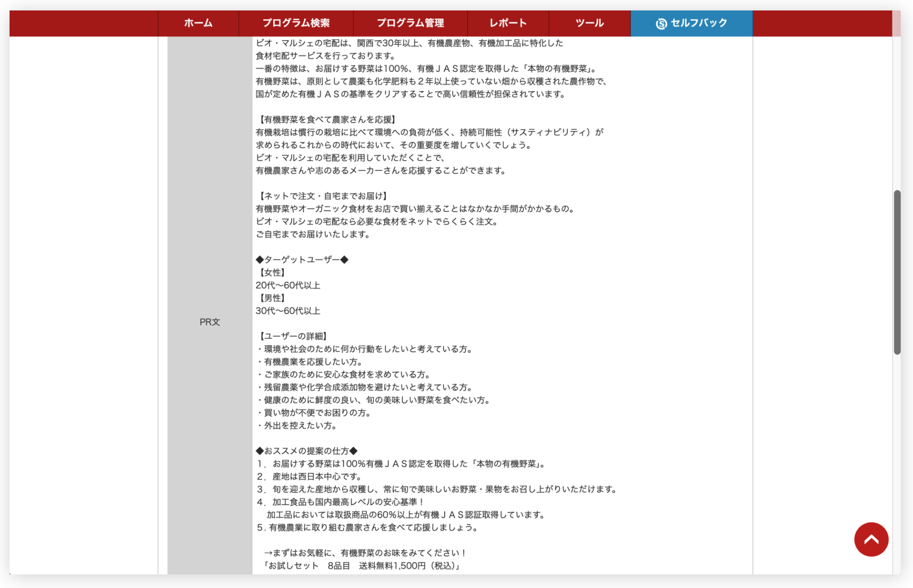Go to プログラム管理 in navigation bar
The image size is (913, 588).
click(x=410, y=23)
